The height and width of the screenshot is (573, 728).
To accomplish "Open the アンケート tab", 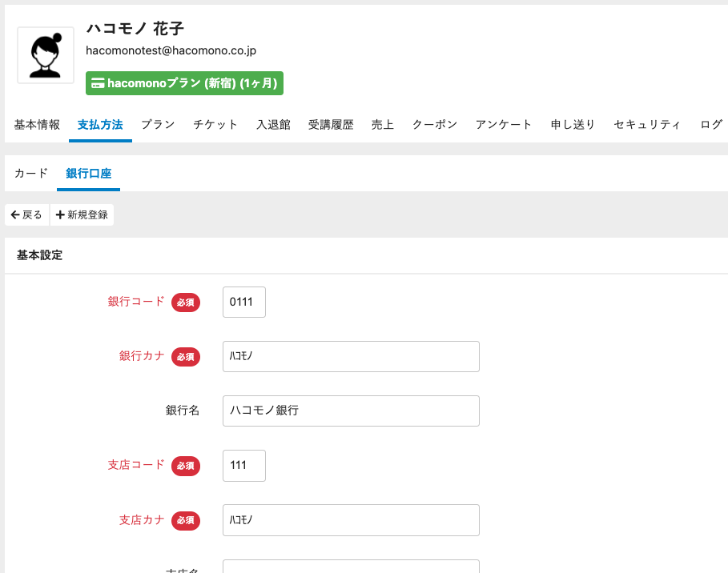I will [x=504, y=125].
